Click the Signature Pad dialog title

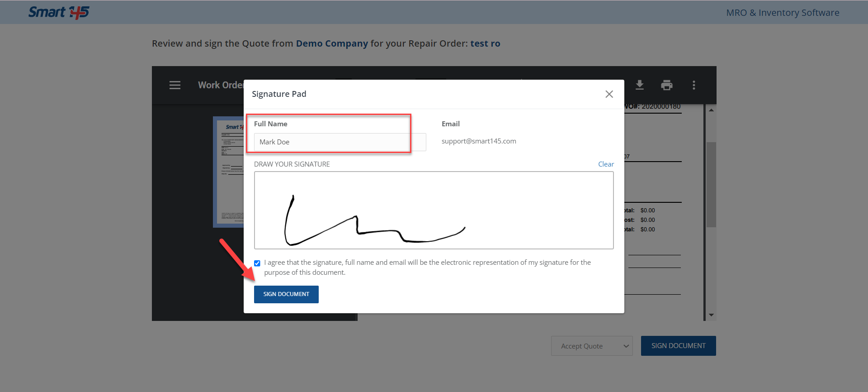pyautogui.click(x=279, y=94)
